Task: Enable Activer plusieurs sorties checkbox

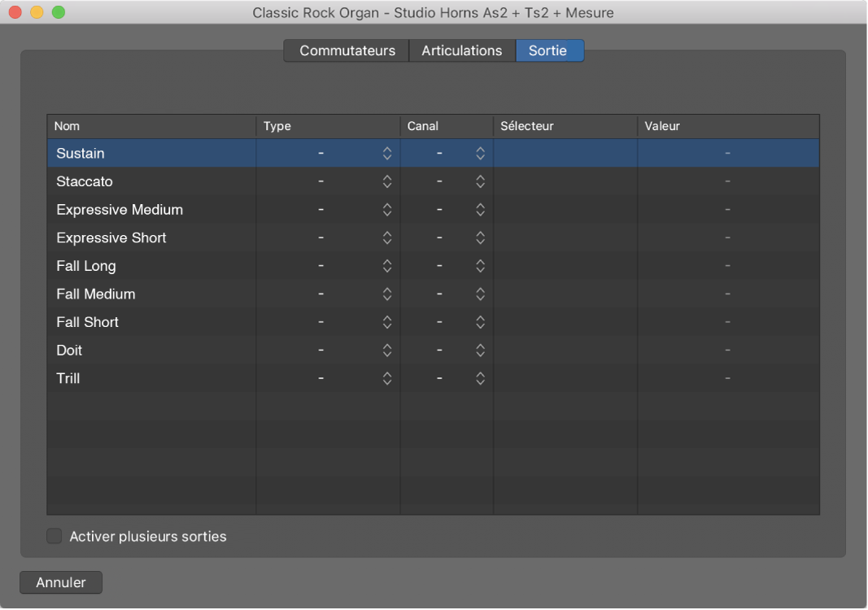Action: click(55, 537)
